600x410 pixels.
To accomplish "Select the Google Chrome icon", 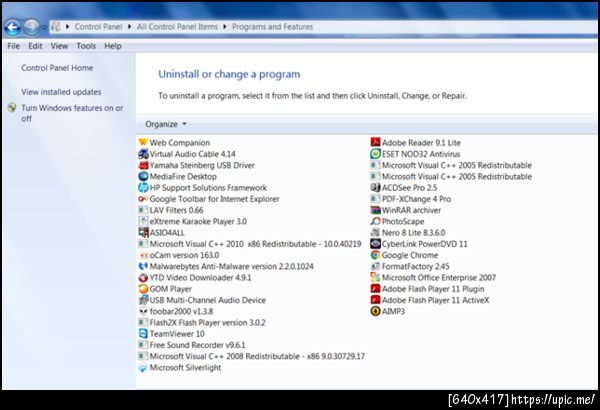I will click(x=375, y=255).
